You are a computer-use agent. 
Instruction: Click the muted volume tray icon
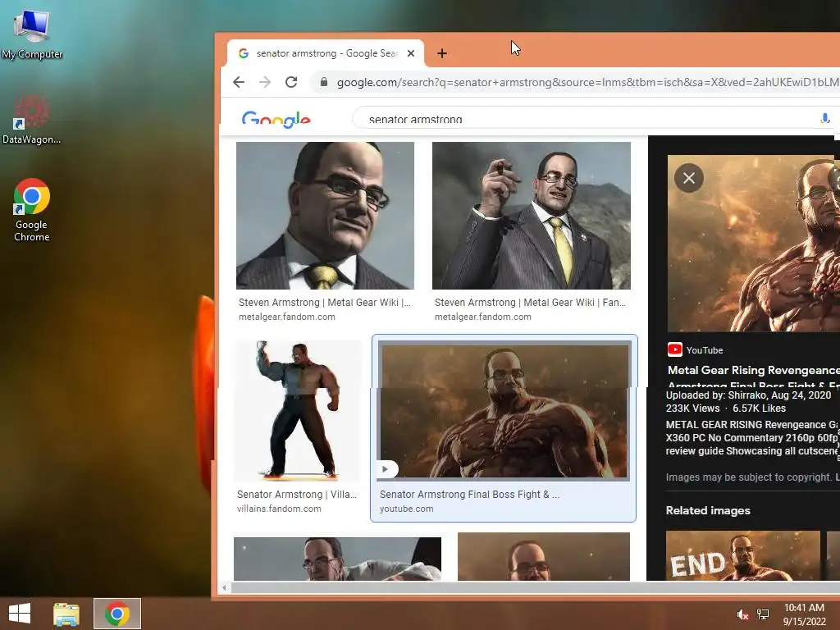point(742,614)
